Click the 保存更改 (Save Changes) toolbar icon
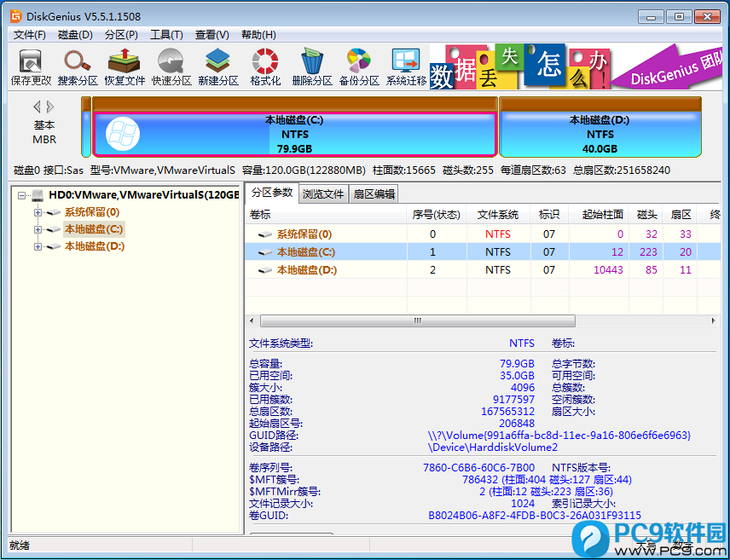Viewport: 730px width, 560px height. pyautogui.click(x=31, y=68)
